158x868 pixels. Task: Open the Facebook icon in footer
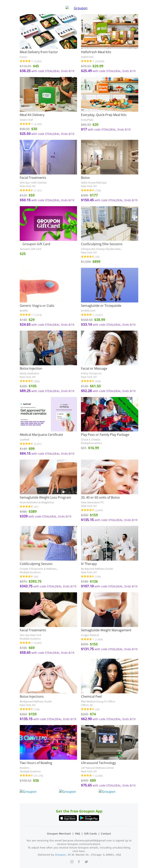click(79, 861)
